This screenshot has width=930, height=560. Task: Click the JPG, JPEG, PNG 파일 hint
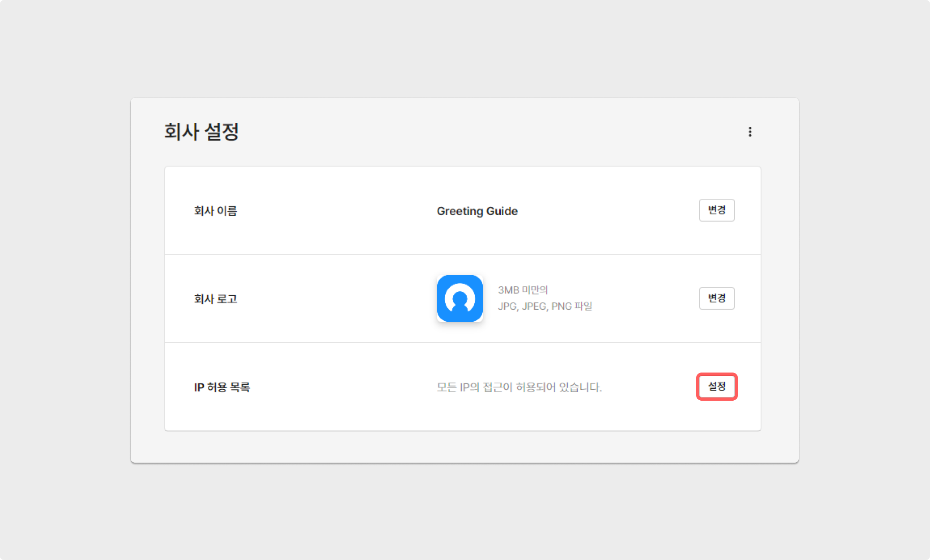[545, 306]
